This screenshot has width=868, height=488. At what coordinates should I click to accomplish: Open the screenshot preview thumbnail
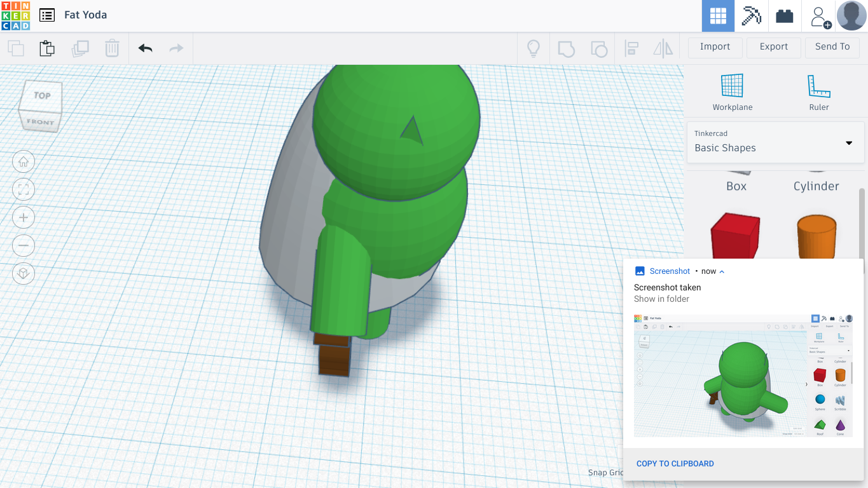[x=743, y=376]
